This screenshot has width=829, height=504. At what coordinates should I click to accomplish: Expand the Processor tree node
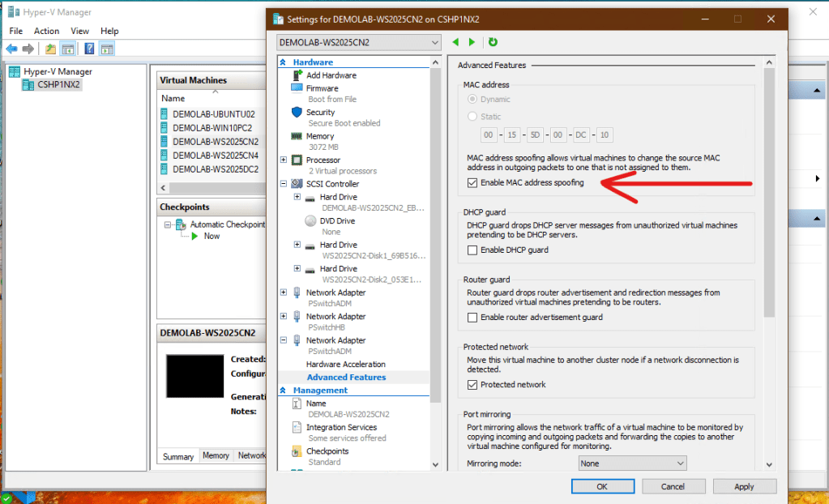pos(283,160)
